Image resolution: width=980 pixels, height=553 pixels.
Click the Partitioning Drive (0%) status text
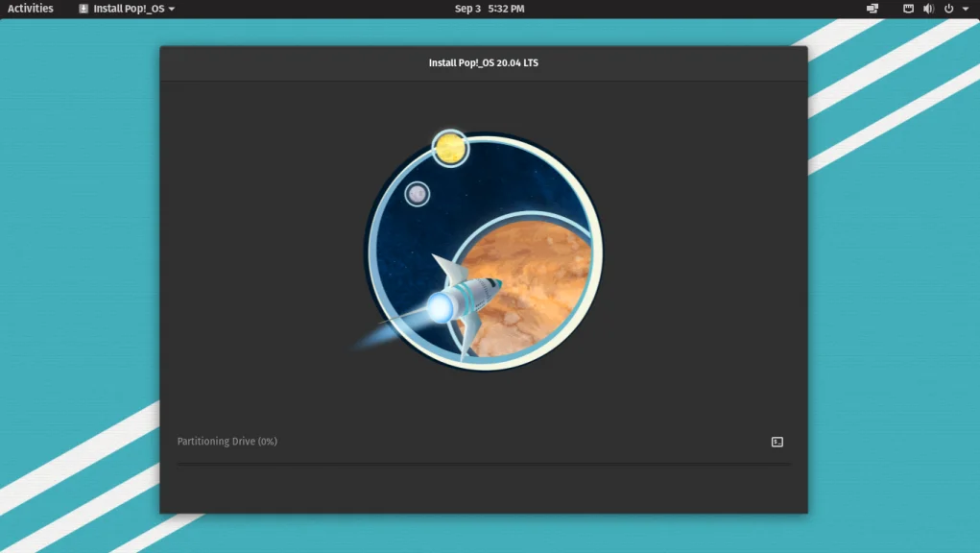tap(227, 441)
